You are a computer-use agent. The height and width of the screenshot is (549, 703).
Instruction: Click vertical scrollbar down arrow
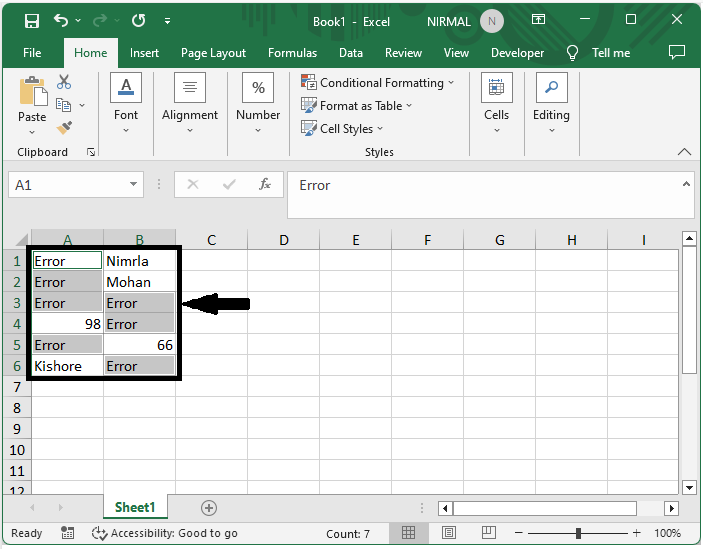tap(689, 487)
